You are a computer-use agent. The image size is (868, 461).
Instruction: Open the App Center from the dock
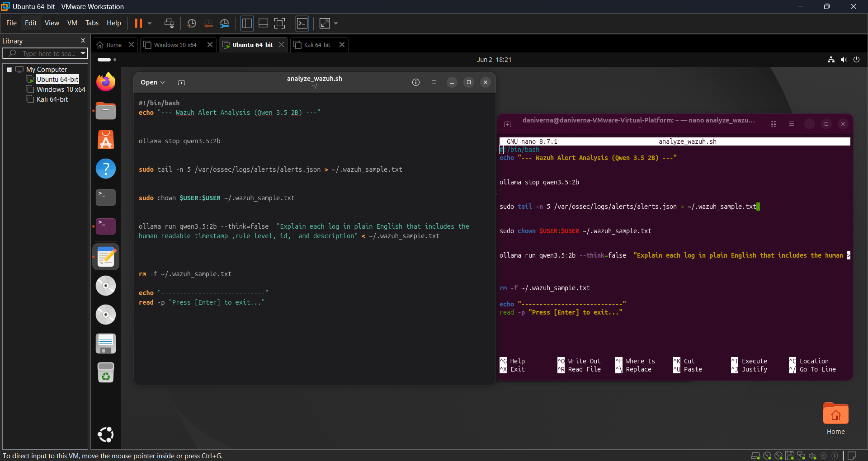click(106, 140)
